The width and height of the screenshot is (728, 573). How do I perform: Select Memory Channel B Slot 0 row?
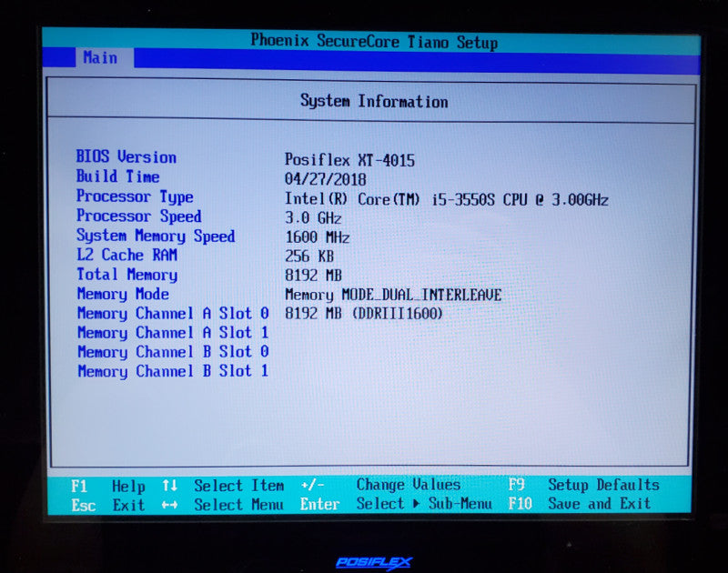(x=173, y=352)
